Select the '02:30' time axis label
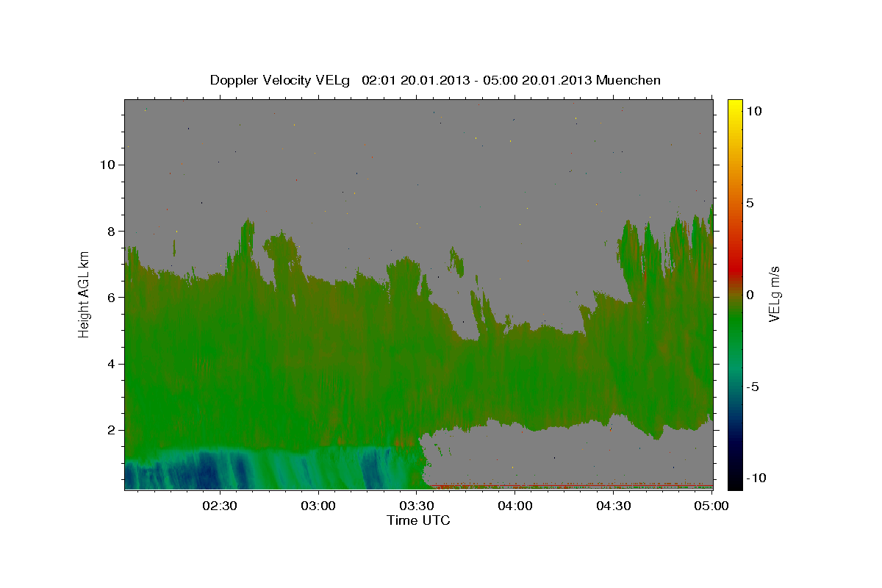The image size is (882, 588). click(x=220, y=506)
